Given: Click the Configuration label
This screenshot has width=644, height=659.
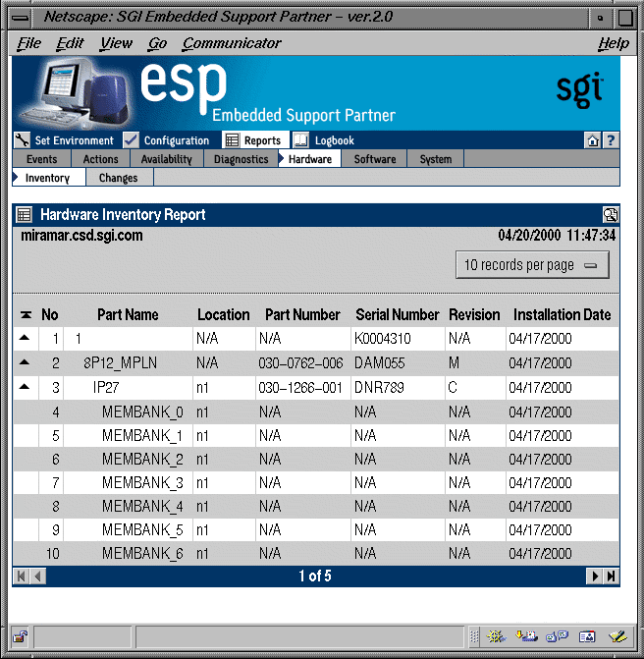Looking at the screenshot, I should coord(177,140).
